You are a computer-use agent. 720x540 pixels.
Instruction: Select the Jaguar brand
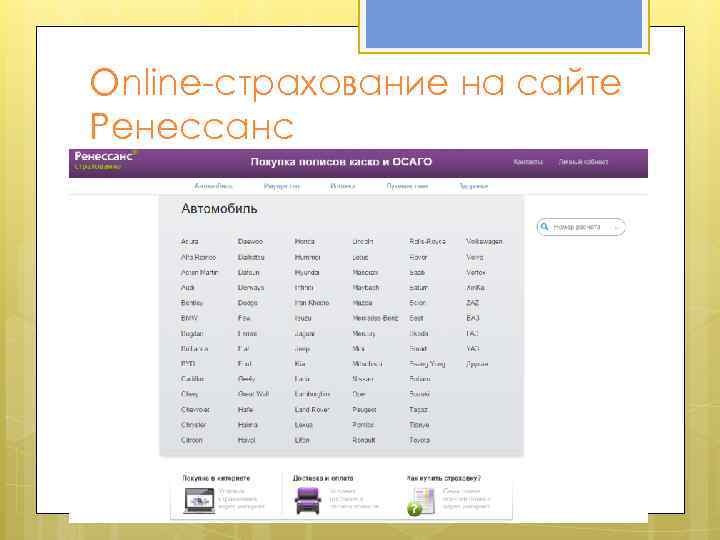[x=304, y=333]
